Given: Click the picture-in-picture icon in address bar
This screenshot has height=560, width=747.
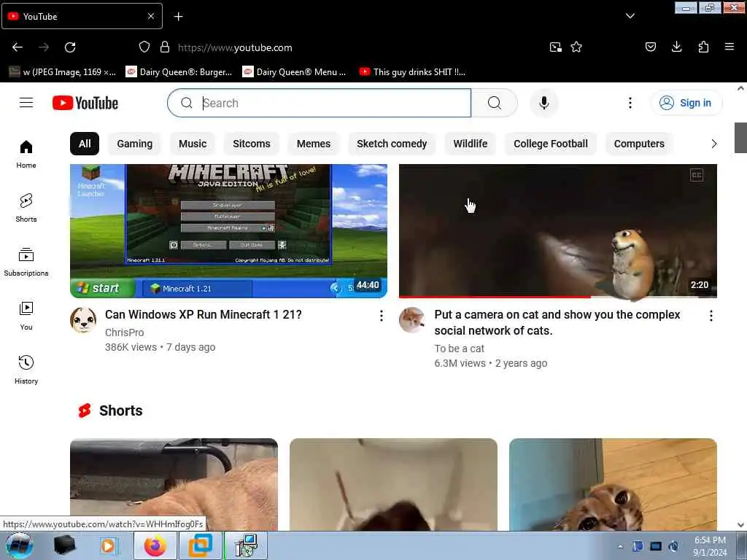Looking at the screenshot, I should 555,47.
